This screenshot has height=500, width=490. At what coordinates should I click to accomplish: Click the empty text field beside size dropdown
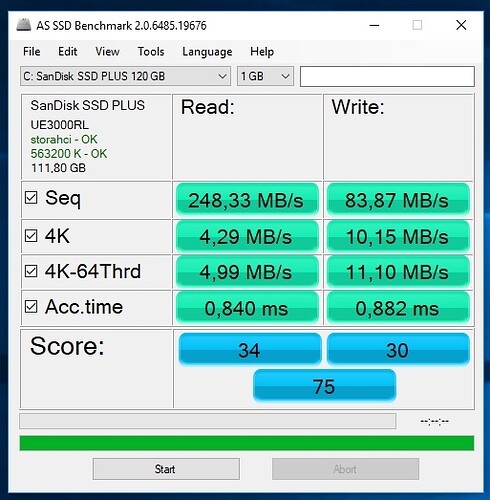point(387,76)
